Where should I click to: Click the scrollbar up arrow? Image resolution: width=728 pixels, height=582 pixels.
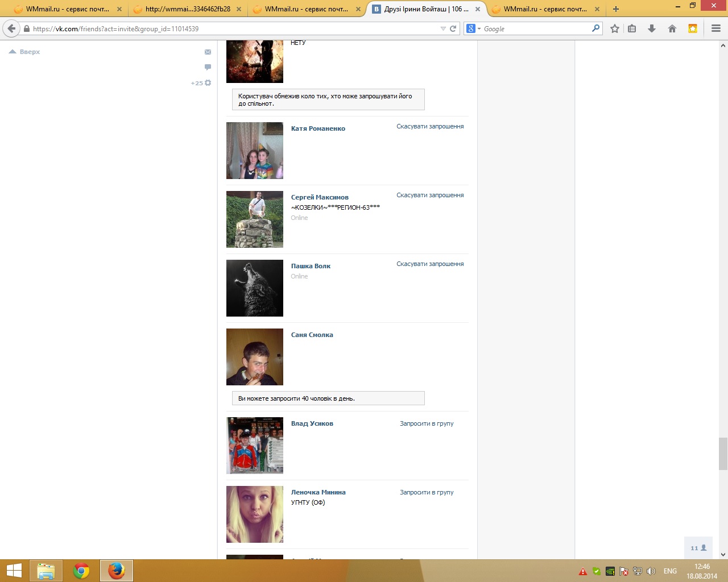click(x=723, y=45)
